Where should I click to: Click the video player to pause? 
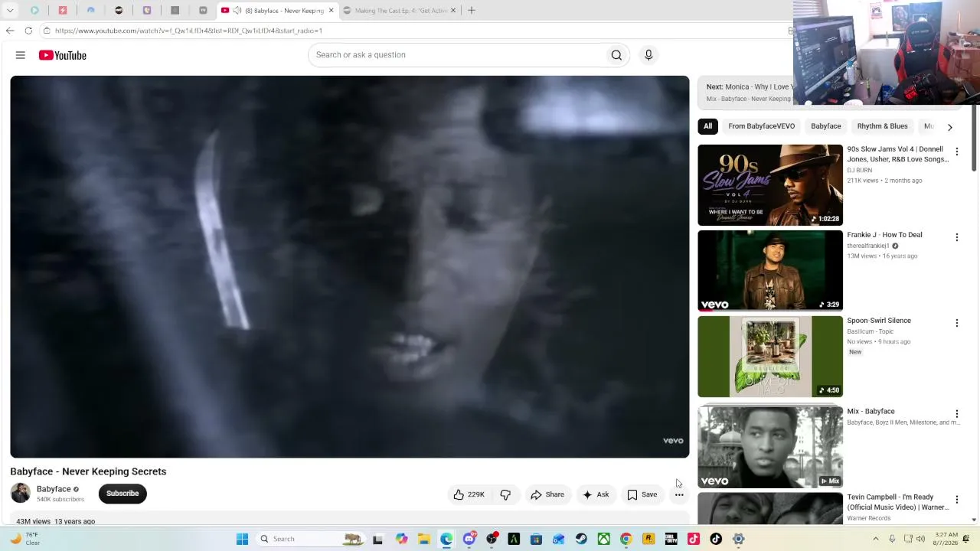tap(350, 267)
